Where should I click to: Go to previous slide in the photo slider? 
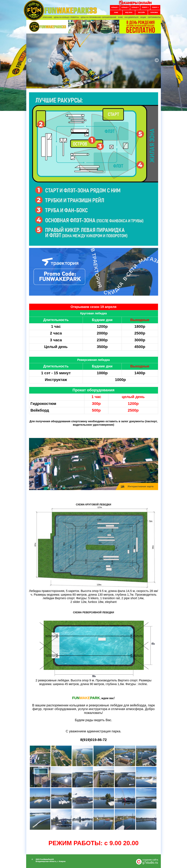(30, 60)
